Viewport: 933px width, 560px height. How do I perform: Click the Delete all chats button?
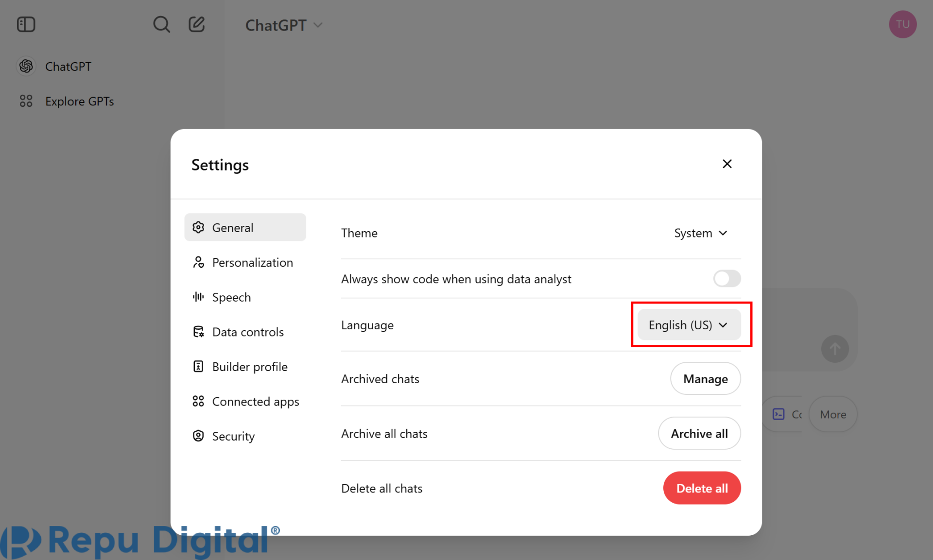[702, 489]
